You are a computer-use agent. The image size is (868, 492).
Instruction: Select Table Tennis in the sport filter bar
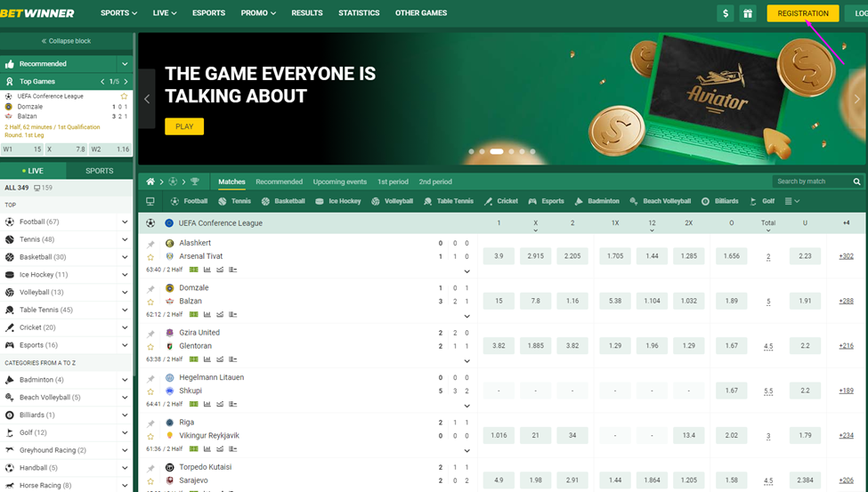click(449, 201)
